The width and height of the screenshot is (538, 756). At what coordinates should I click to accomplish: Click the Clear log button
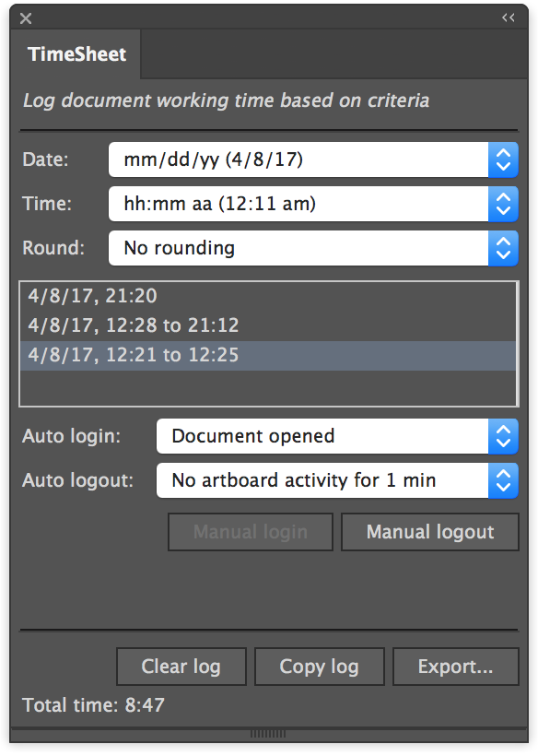(181, 667)
